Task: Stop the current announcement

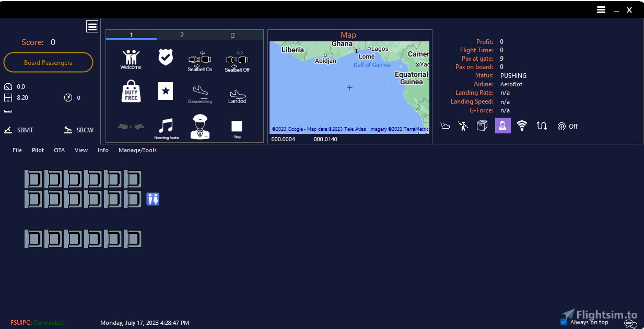Action: pos(237,127)
